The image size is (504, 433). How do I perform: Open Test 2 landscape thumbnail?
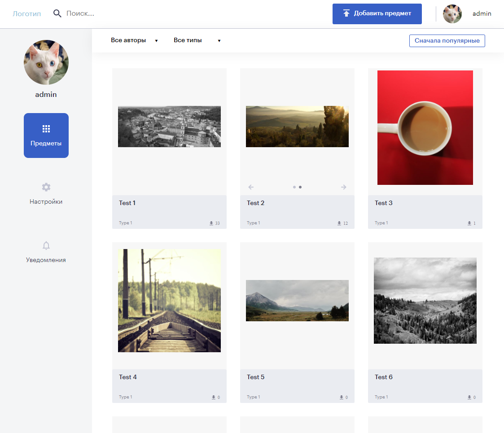pyautogui.click(x=297, y=127)
